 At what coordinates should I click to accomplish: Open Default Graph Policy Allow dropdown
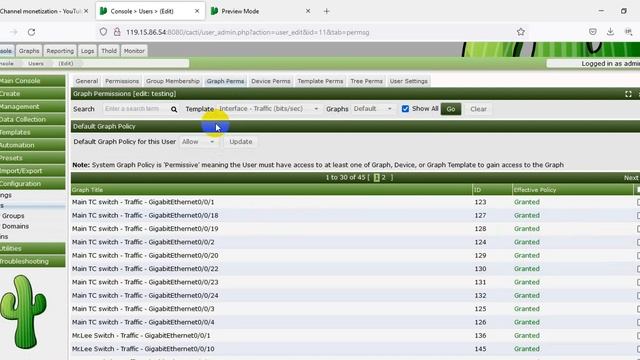coord(198,142)
